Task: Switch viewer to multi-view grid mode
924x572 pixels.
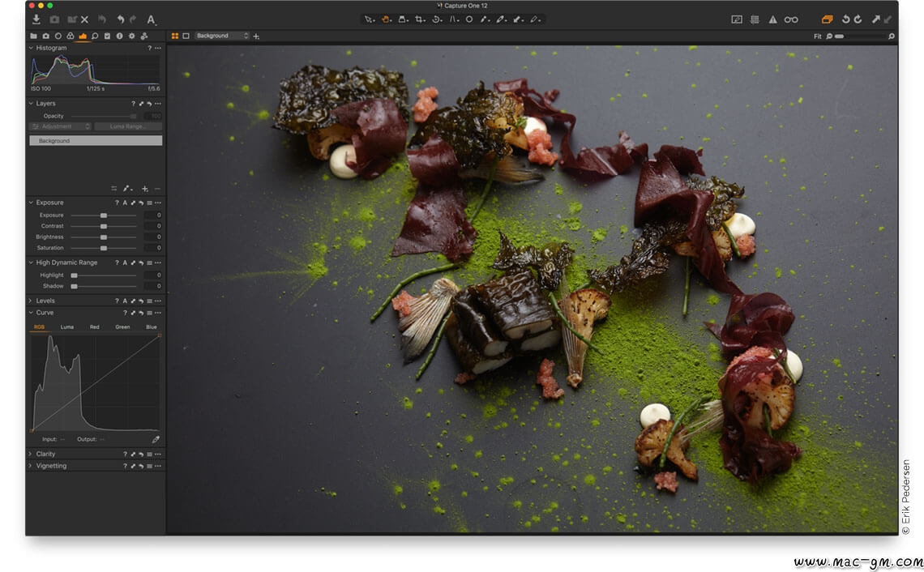Action: 175,36
